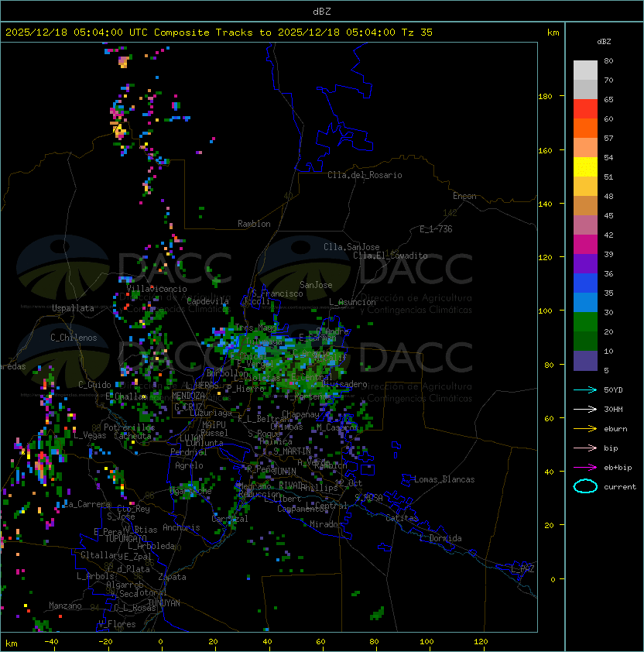Select the dark orange 57-60 dBZ swatch
This screenshot has height=652, width=644.
pyautogui.click(x=585, y=128)
